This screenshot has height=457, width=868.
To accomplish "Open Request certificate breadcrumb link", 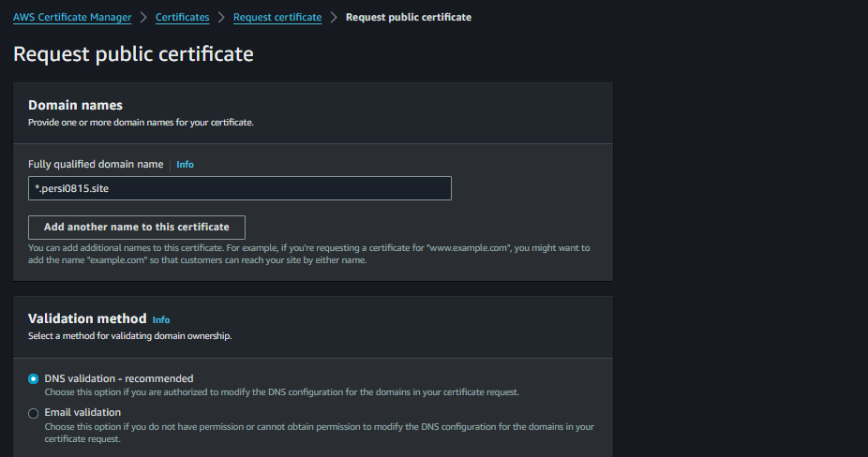I will click(277, 17).
